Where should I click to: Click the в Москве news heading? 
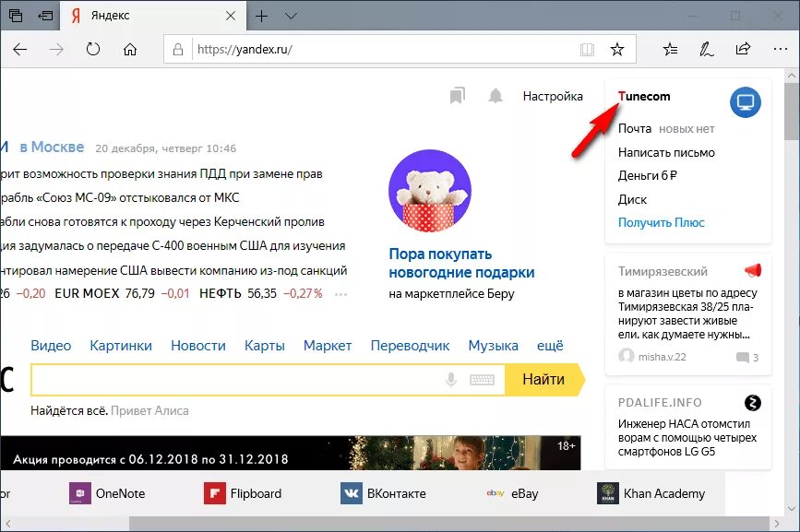[52, 148]
